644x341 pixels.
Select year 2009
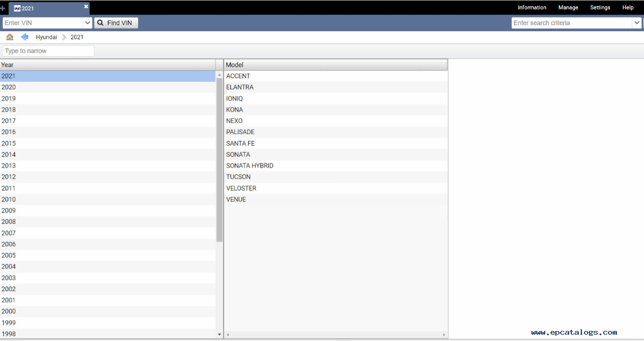tap(108, 211)
